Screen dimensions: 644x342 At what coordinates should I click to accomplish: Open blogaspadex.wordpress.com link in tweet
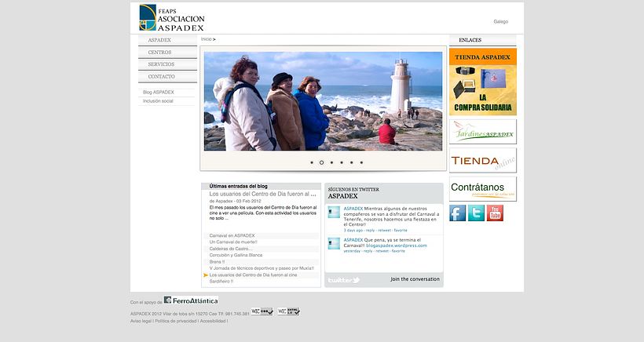click(x=397, y=246)
